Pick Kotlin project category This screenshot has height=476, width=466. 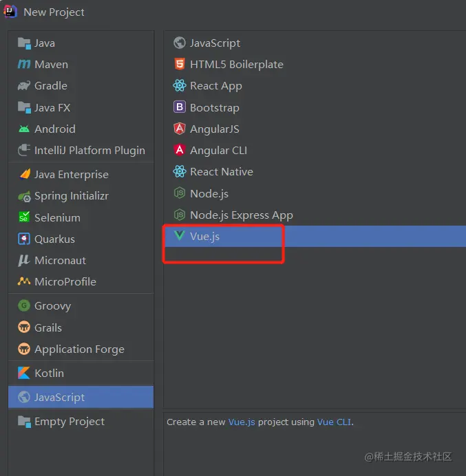pos(81,373)
